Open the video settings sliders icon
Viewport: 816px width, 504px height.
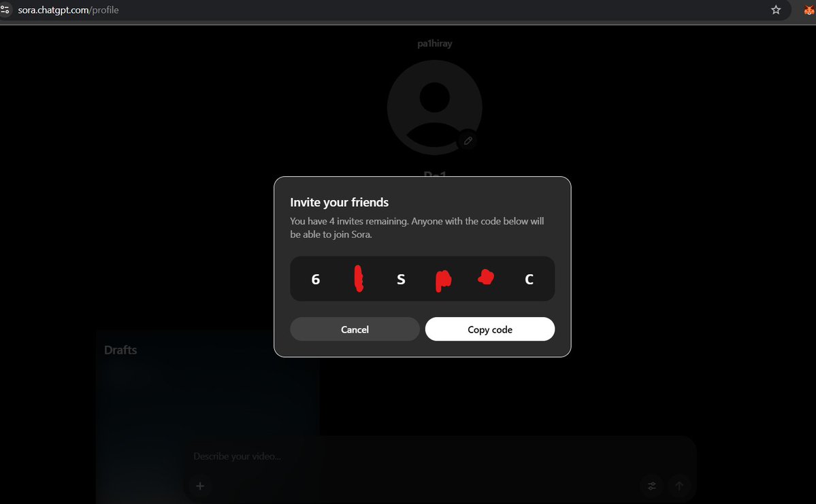(651, 486)
